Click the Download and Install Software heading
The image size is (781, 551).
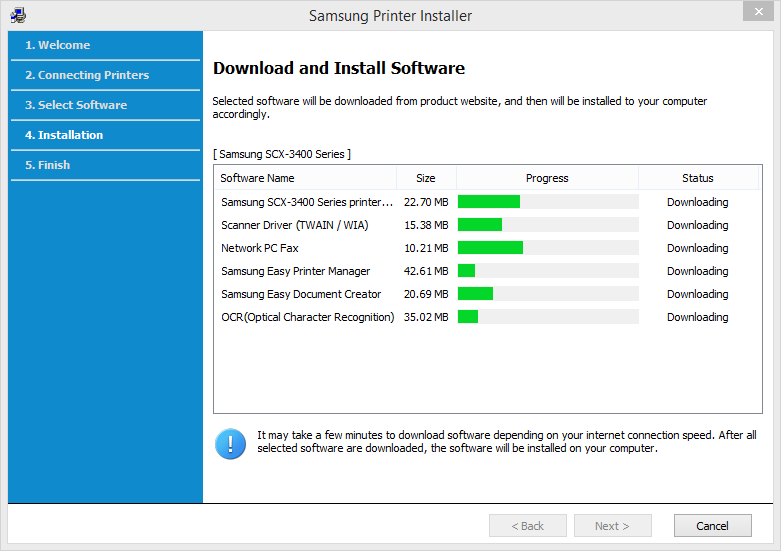[x=339, y=68]
